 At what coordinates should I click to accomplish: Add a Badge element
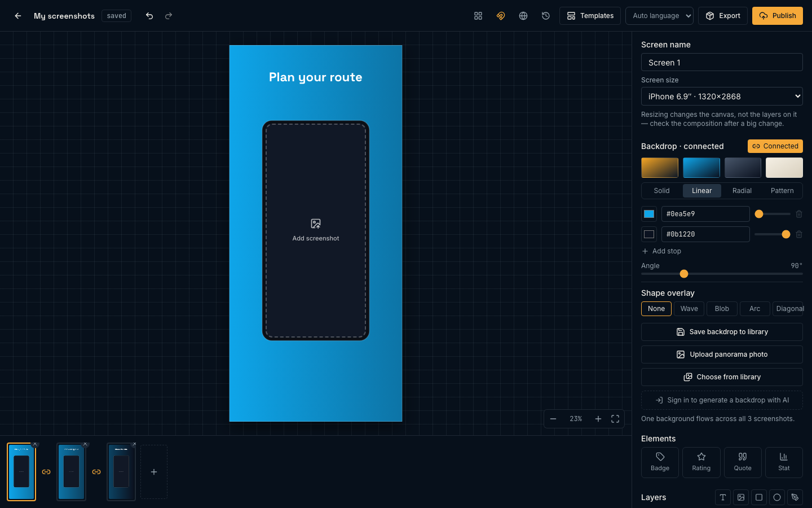coord(660,462)
